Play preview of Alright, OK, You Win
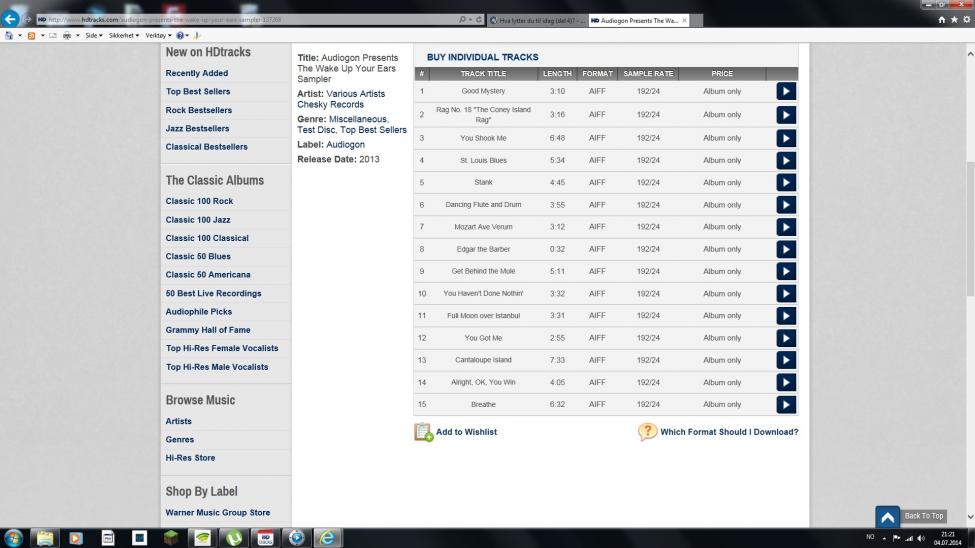 tap(786, 383)
